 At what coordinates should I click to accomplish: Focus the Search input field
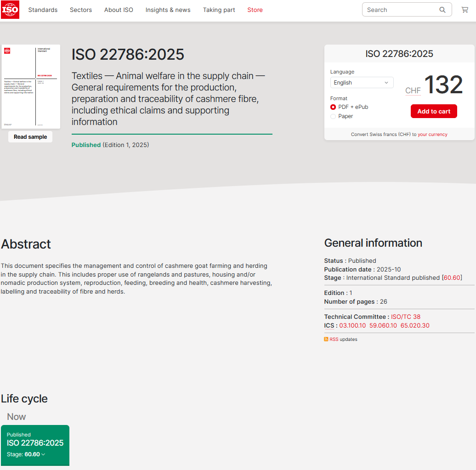pyautogui.click(x=400, y=10)
